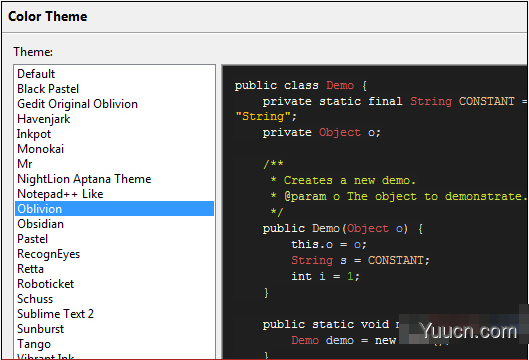Select the Mr theme
This screenshot has height=360, width=529.
[x=114, y=164]
